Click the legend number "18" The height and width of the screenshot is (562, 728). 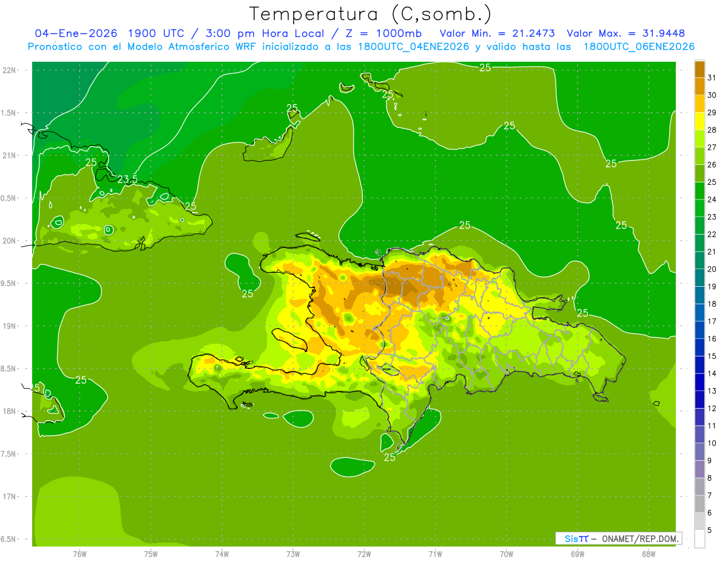click(x=712, y=304)
